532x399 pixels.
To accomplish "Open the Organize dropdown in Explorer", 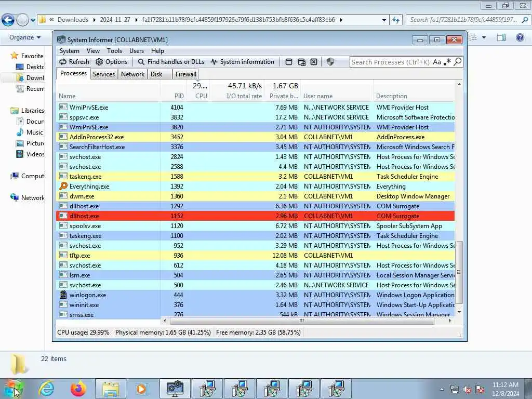I will click(25, 37).
